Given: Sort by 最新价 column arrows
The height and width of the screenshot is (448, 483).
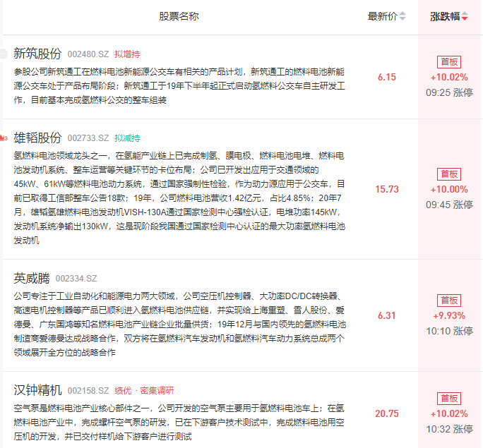Looking at the screenshot, I should (402, 16).
